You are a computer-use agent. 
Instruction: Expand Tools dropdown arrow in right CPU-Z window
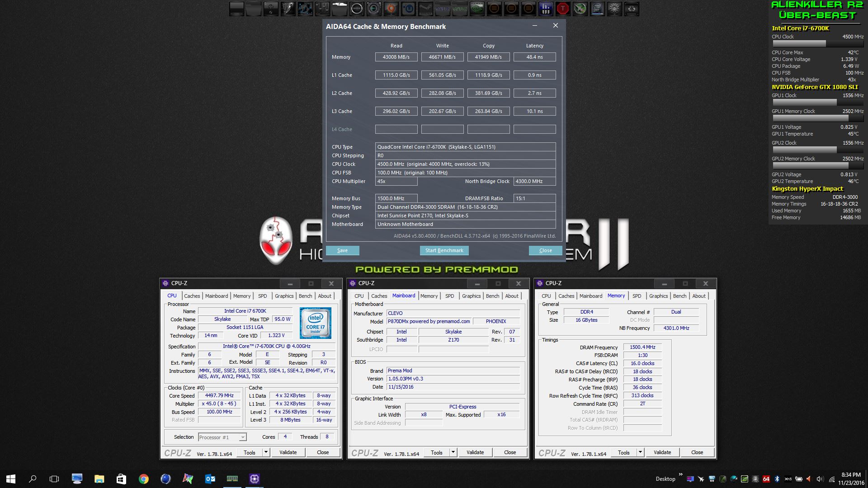pyautogui.click(x=640, y=452)
